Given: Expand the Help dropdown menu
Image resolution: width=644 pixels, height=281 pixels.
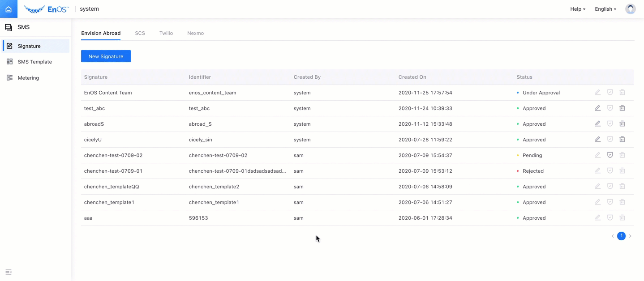Looking at the screenshot, I should point(577,9).
